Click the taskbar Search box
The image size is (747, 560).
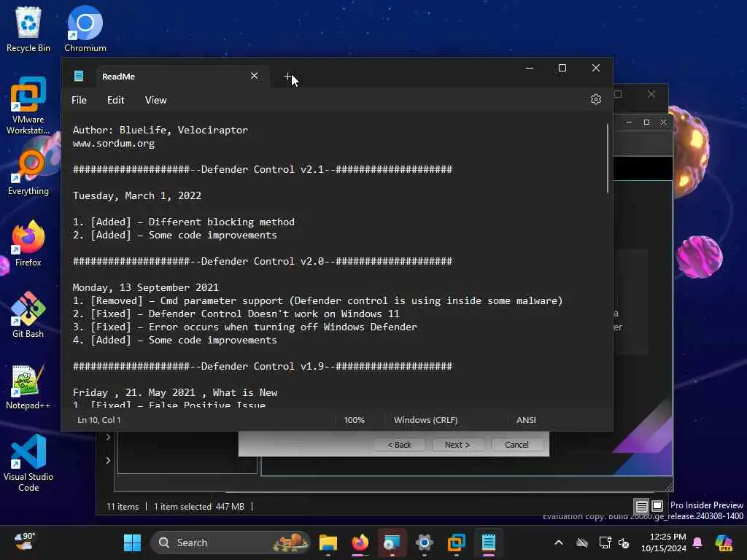(230, 542)
